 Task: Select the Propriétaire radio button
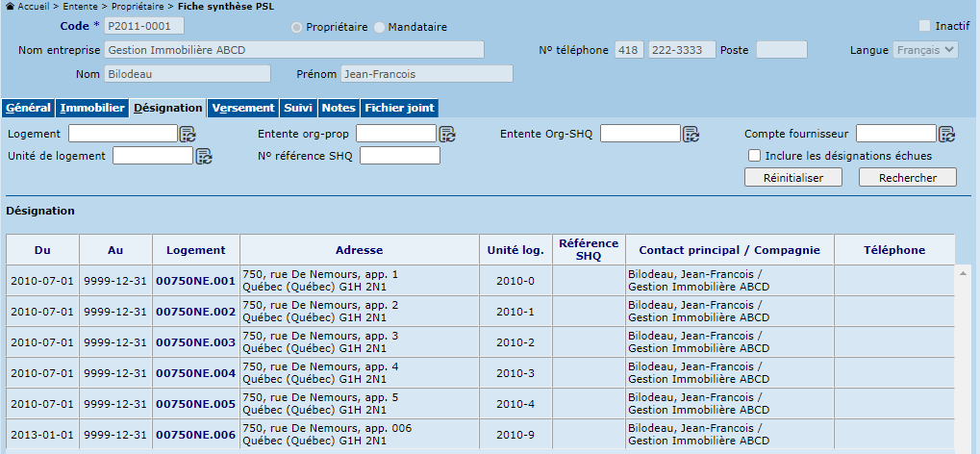296,27
